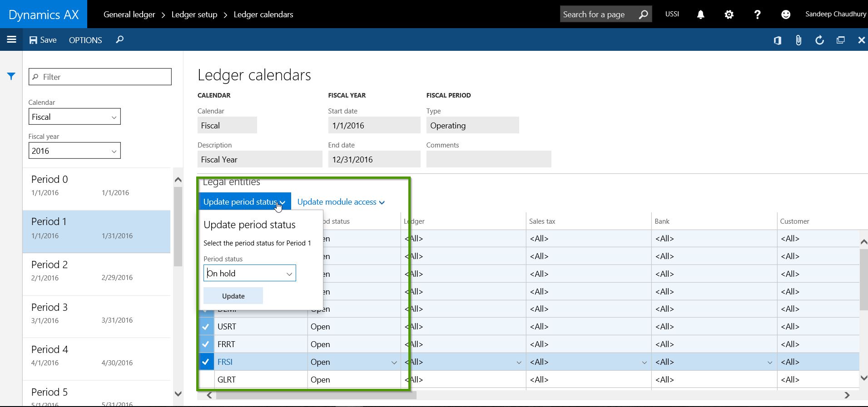This screenshot has width=868, height=407.
Task: Open the hamburger navigation menu
Action: click(x=11, y=39)
